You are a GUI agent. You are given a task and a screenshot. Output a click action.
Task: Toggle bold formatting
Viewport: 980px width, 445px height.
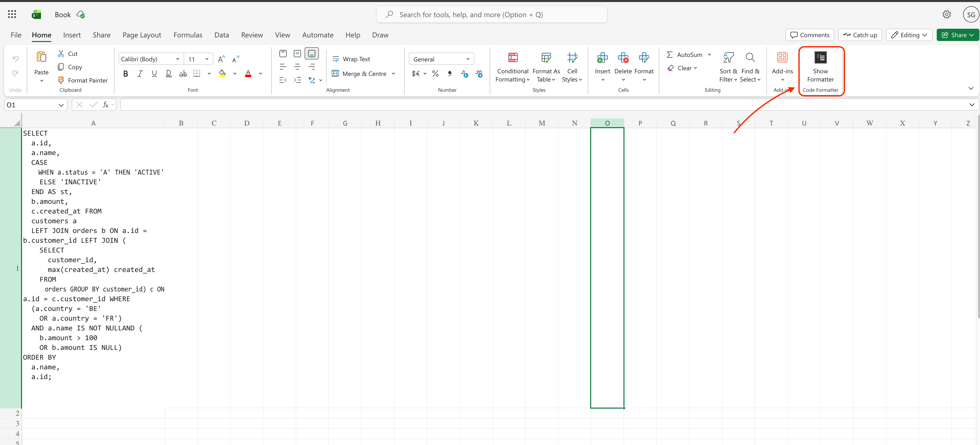tap(126, 74)
